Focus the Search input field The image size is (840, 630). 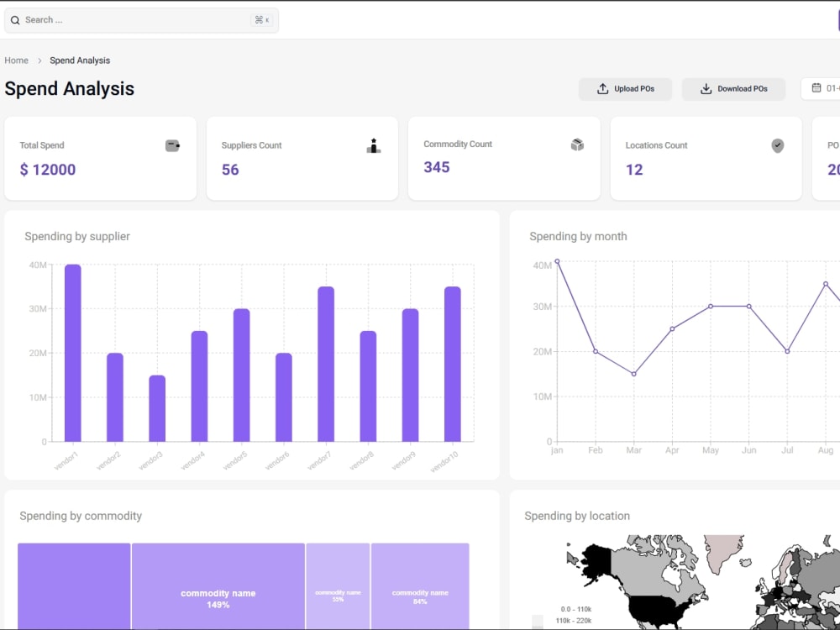coord(141,20)
